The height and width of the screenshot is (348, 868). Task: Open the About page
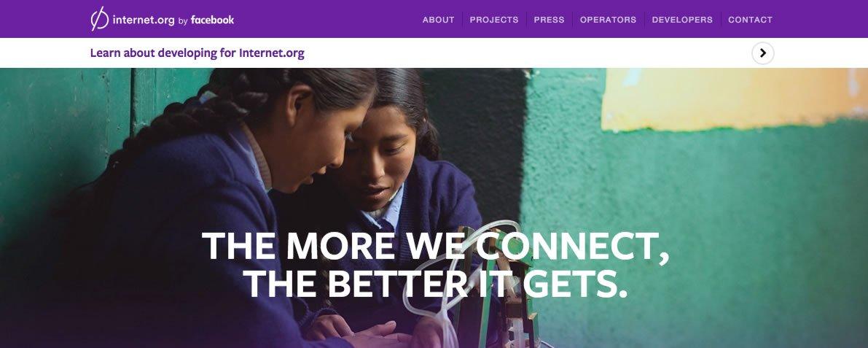pos(439,20)
